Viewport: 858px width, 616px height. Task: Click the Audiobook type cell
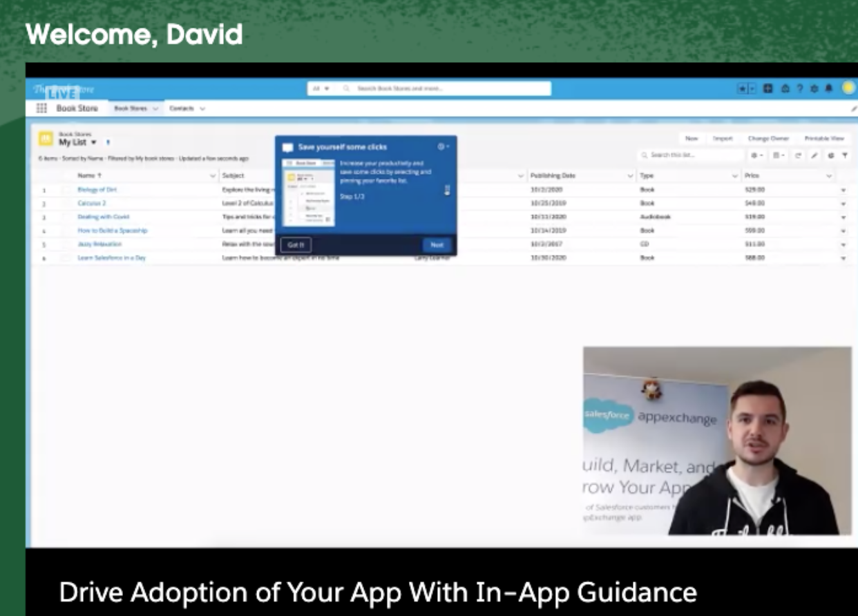coord(655,217)
